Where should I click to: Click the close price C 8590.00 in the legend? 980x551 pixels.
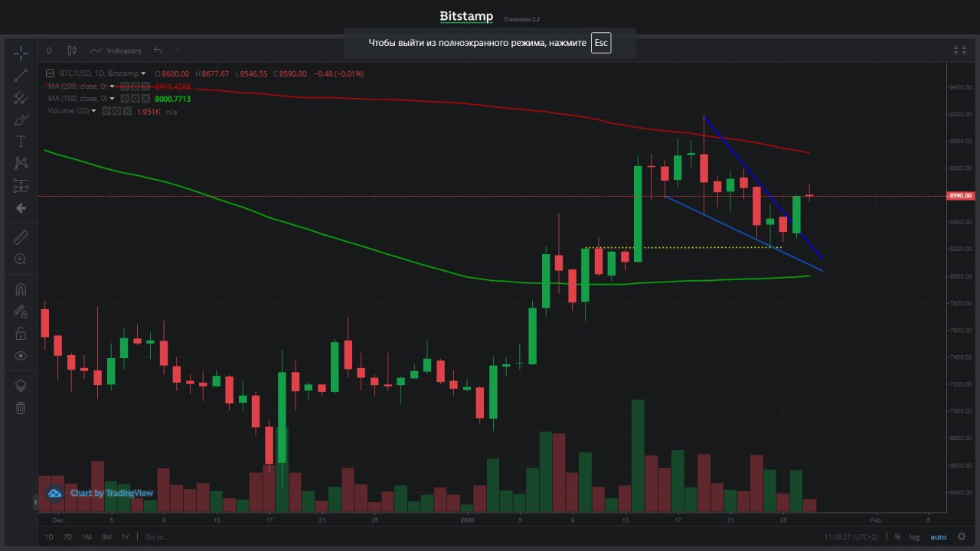pyautogui.click(x=290, y=73)
